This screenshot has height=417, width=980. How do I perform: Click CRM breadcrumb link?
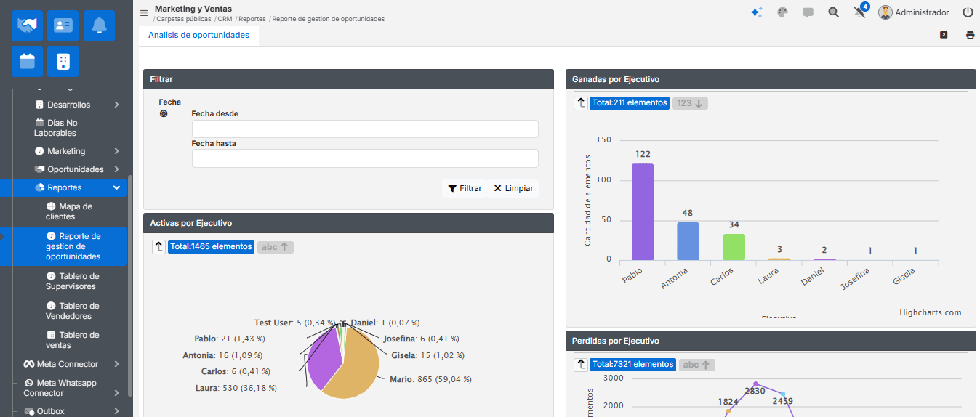point(225,19)
